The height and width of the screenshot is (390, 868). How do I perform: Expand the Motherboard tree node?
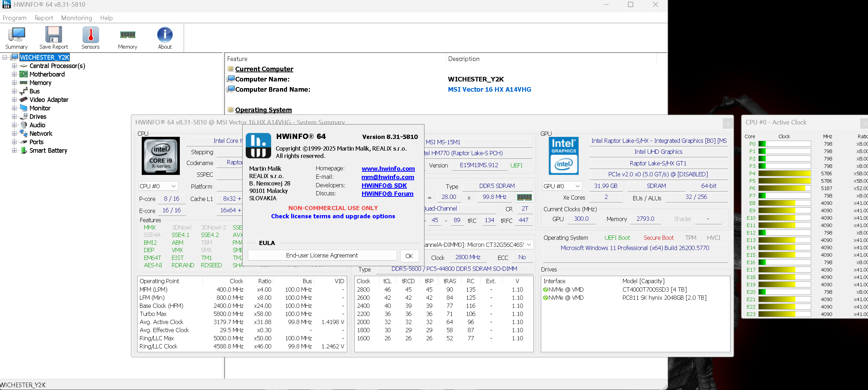[x=14, y=74]
